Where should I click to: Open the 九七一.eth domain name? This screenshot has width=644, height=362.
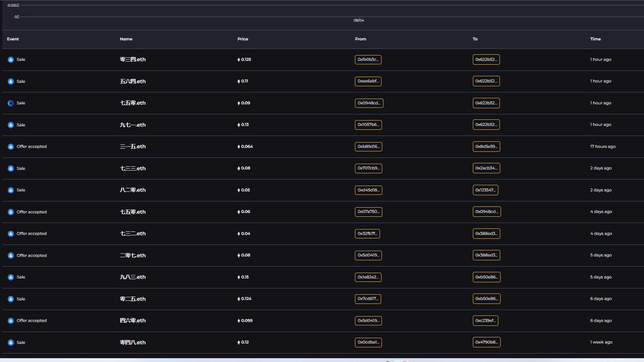click(133, 125)
